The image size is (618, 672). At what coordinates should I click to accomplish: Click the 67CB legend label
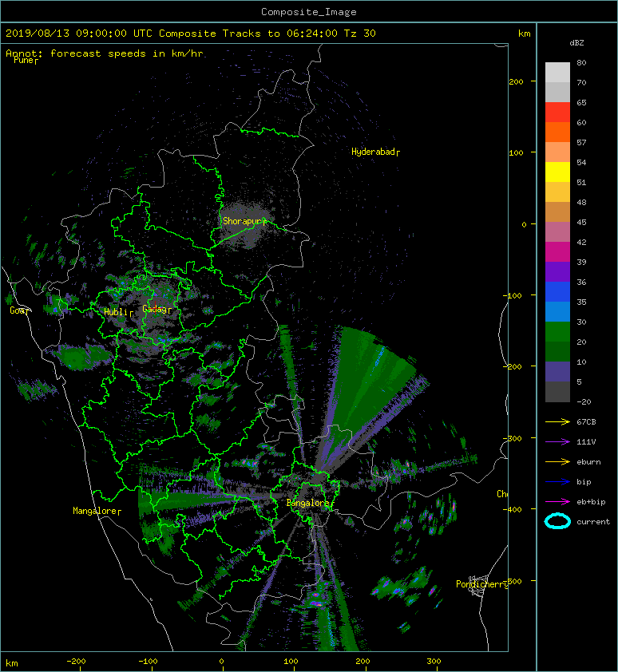[586, 421]
